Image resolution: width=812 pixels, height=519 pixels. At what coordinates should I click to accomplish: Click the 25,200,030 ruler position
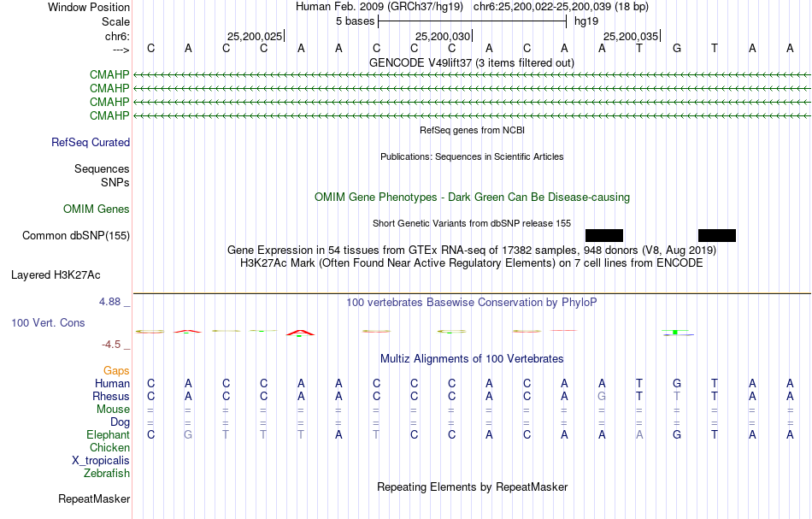[443, 37]
